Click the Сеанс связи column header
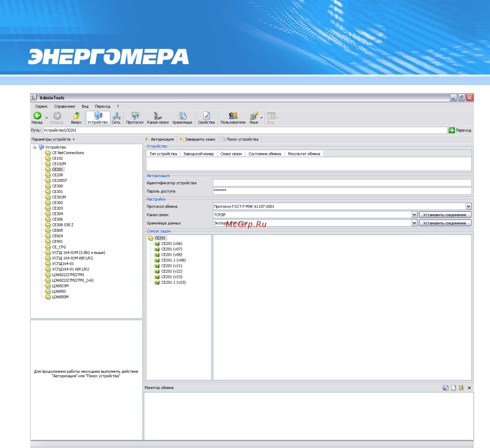490x448 pixels. (231, 154)
